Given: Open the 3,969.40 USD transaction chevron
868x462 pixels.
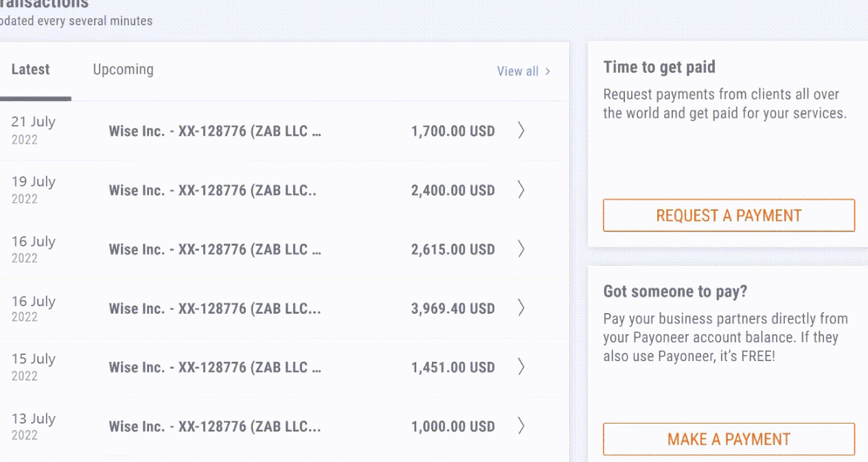Looking at the screenshot, I should [x=521, y=308].
